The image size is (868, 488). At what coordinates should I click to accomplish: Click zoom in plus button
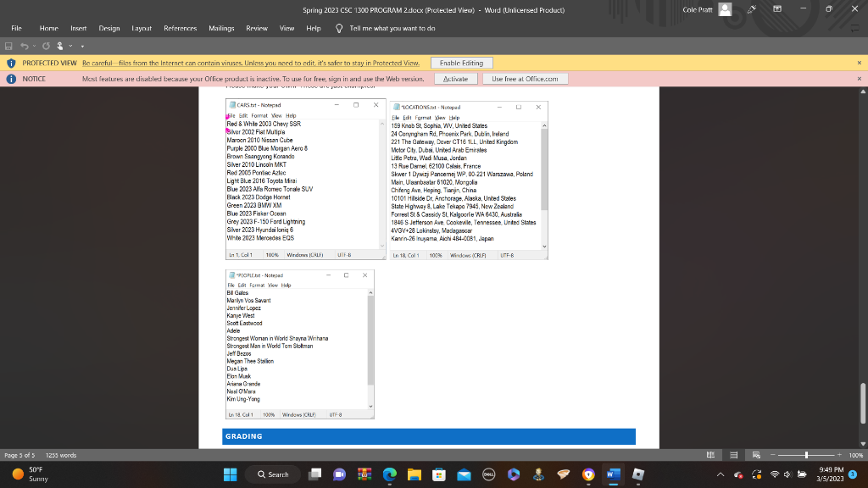point(839,455)
